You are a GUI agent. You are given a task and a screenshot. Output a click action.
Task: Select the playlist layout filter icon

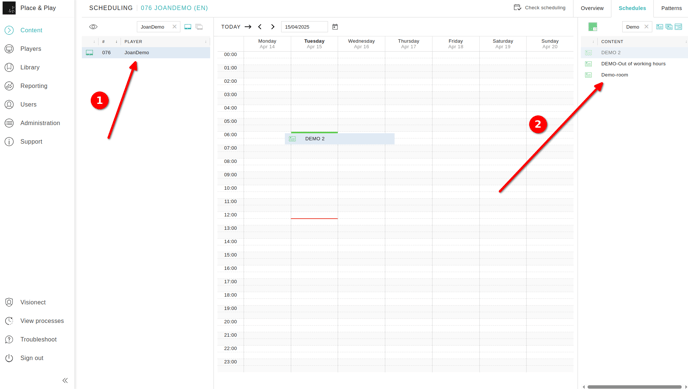[678, 27]
